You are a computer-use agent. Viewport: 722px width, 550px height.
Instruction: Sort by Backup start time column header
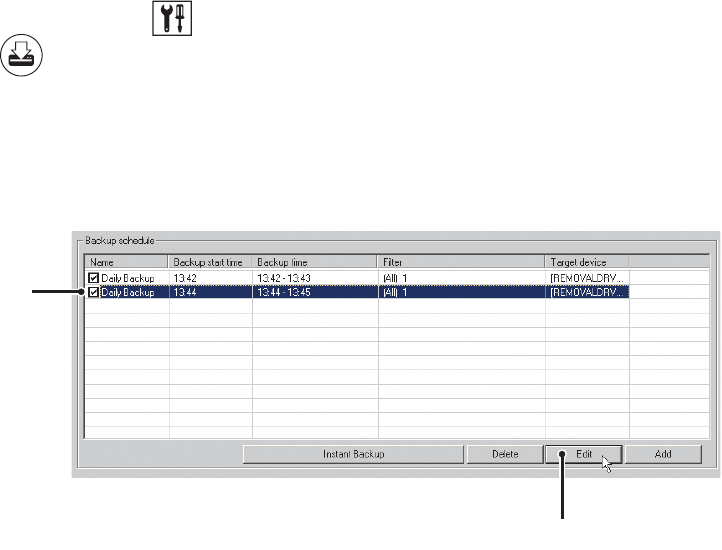coord(210,262)
